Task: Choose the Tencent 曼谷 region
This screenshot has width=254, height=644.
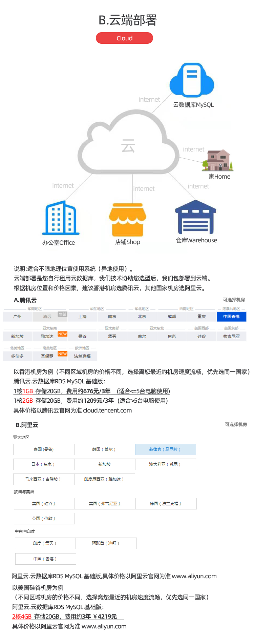Action: point(82,336)
